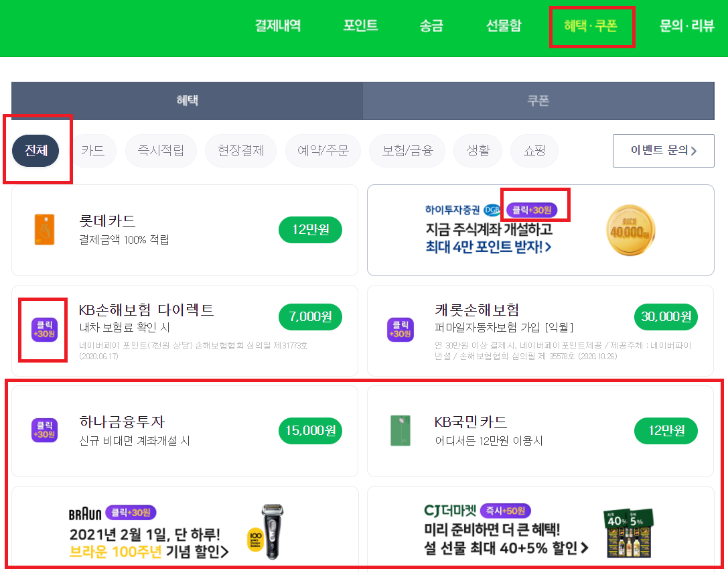Select the 카드 filter option
Image resolution: width=728 pixels, height=573 pixels.
coord(92,151)
